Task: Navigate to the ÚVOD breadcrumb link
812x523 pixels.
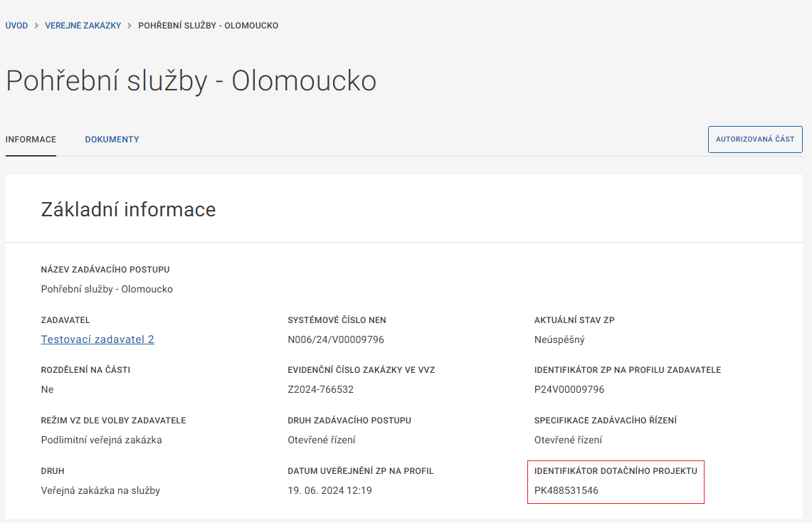Action: [x=16, y=25]
